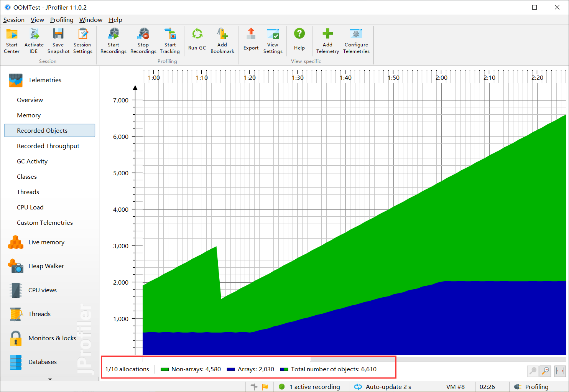This screenshot has height=392, width=569.
Task: Click the "VM #8" status bar entry
Action: 456,387
